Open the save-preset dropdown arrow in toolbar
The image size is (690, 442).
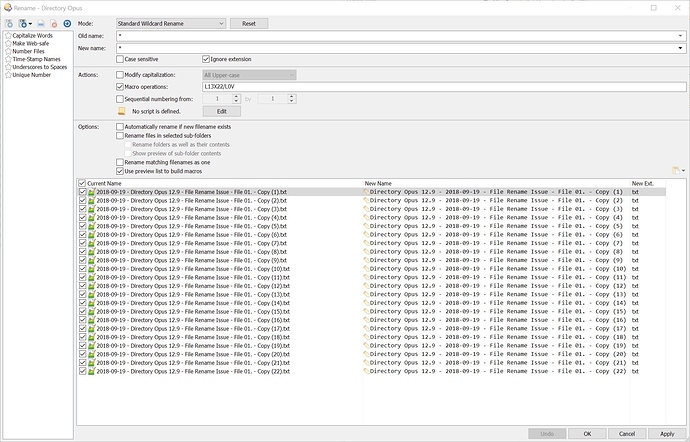pos(30,24)
